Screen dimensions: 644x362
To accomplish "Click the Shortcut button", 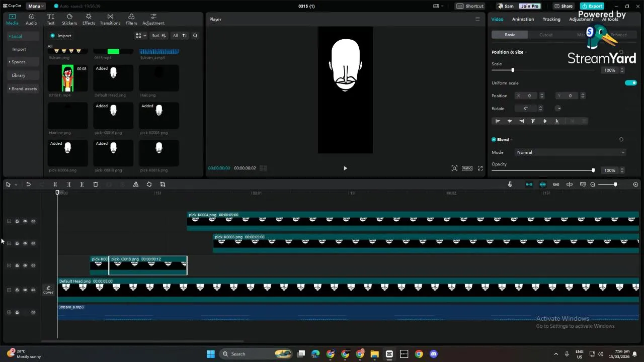I will pyautogui.click(x=470, y=6).
